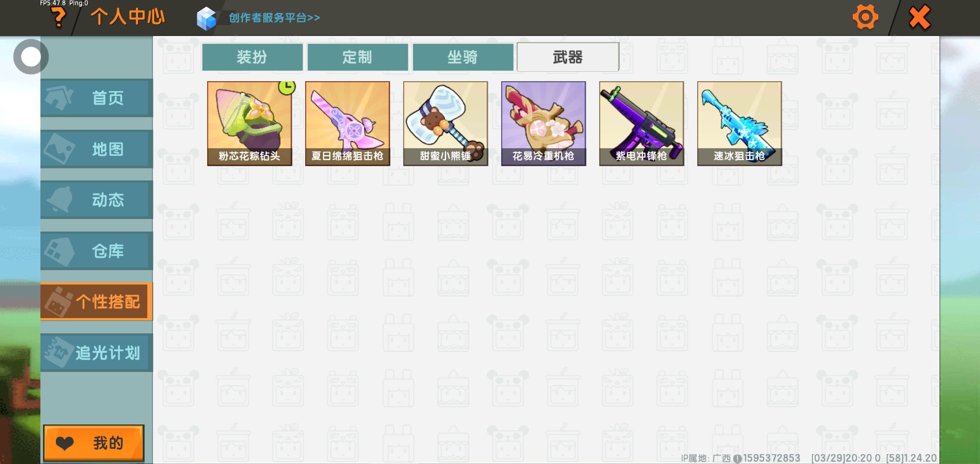Go to 首页 in the sidebar
The width and height of the screenshot is (980, 464).
pos(97,98)
